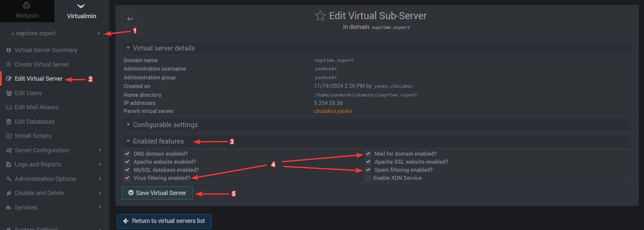The image size is (644, 230).
Task: Click the Create Virtual Server plus icon
Action: point(9,65)
